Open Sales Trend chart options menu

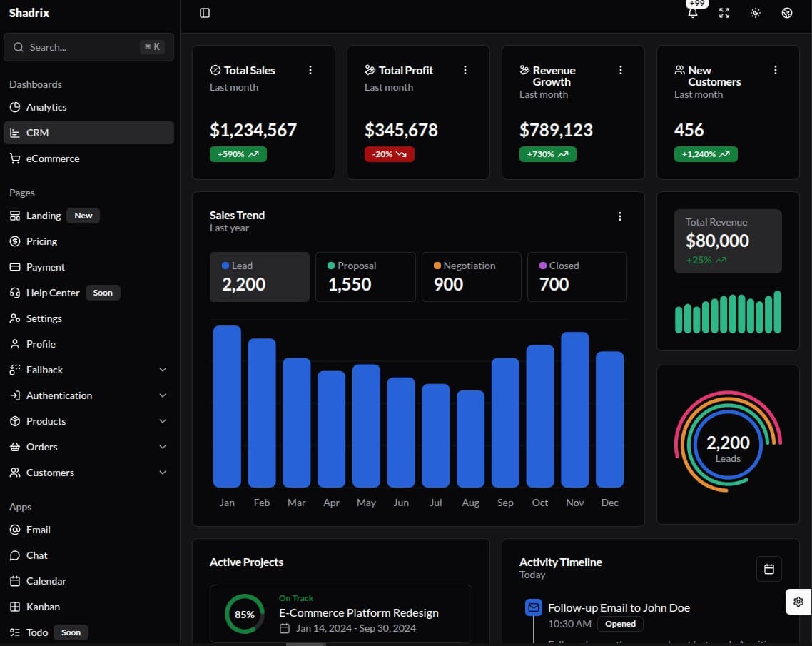pos(620,216)
